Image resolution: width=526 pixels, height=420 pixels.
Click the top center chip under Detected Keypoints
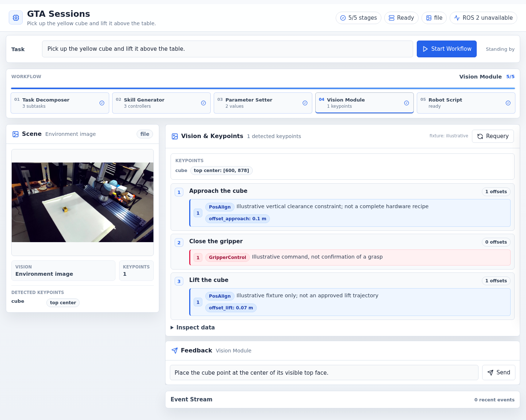(x=63, y=303)
